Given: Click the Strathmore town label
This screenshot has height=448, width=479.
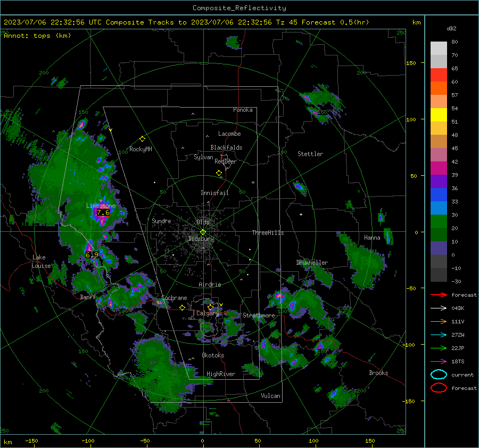Looking at the screenshot, I should coord(259,315).
